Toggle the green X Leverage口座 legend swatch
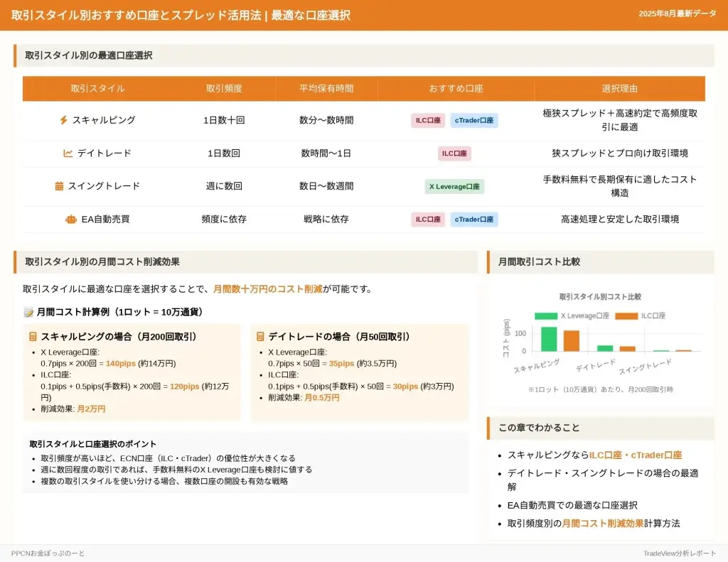 coord(546,315)
